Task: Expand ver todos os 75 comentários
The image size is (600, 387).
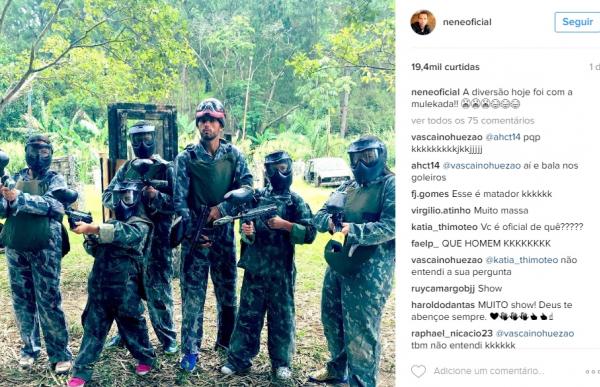Action: pyautogui.click(x=473, y=121)
